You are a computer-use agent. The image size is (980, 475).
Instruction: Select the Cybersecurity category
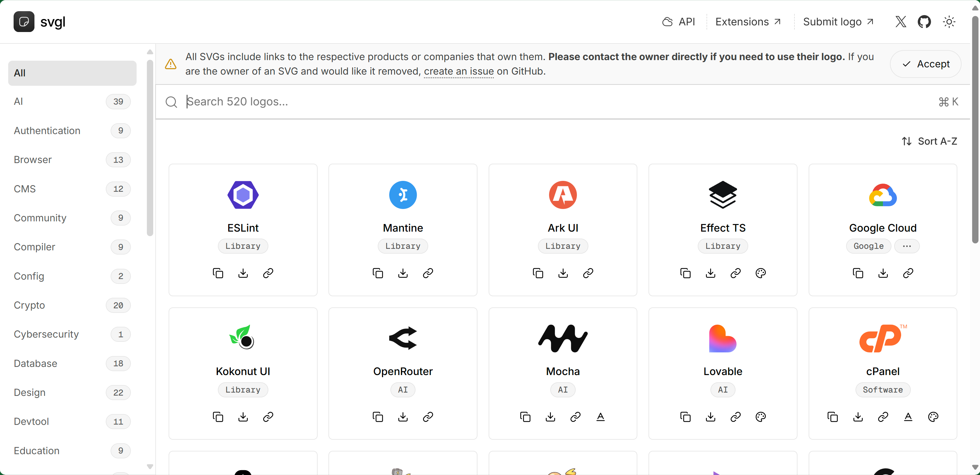point(72,334)
